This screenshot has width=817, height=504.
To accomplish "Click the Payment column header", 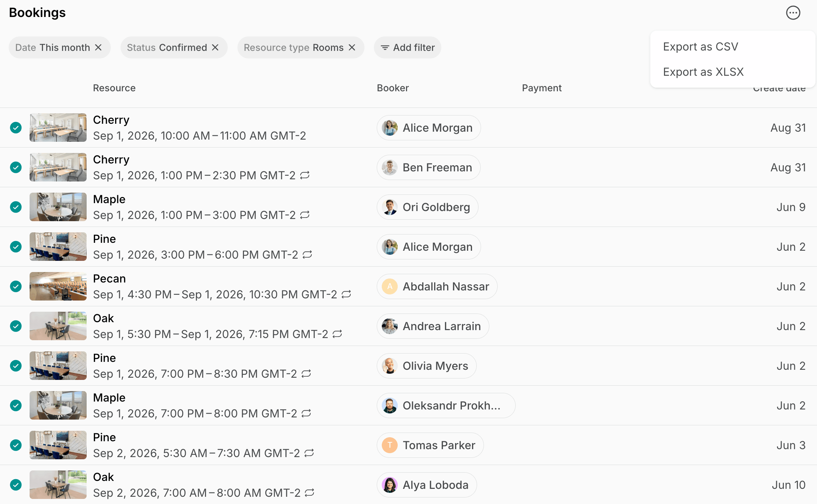I will point(542,88).
